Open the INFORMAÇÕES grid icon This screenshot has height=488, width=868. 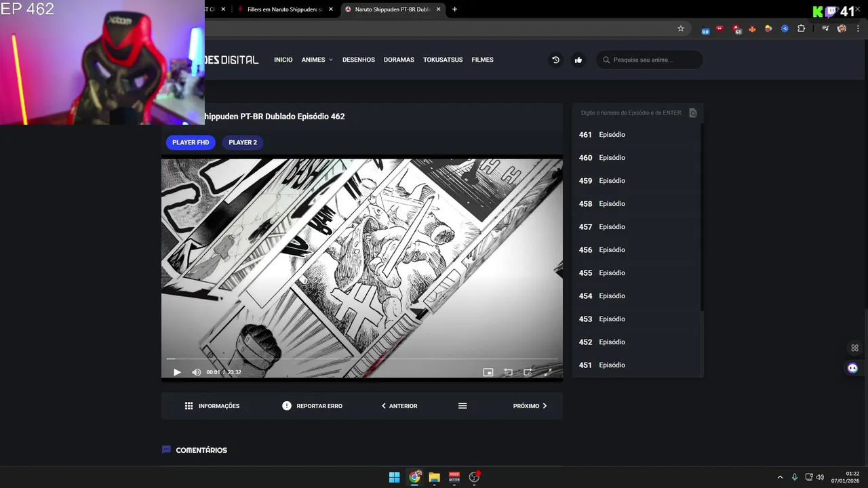point(189,406)
